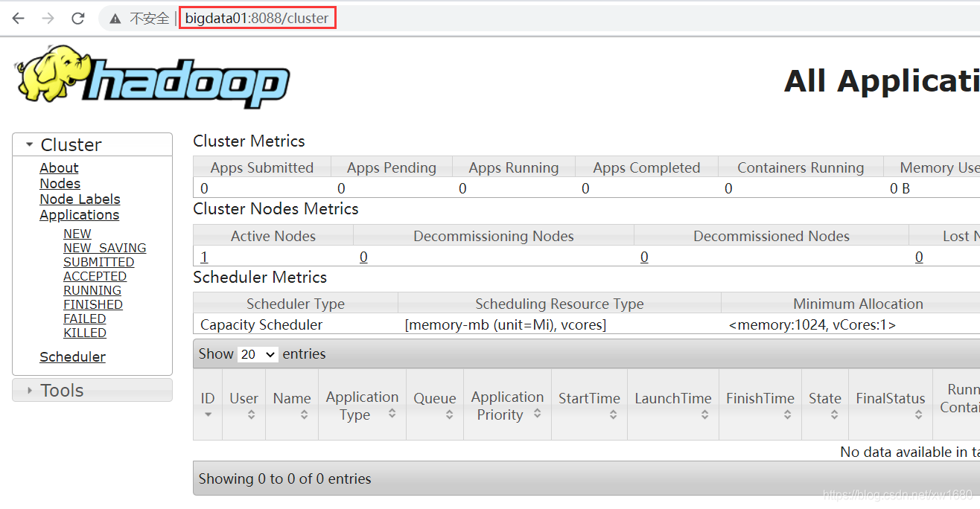Viewport: 980px width, 509px height.
Task: Click the Active Nodes count link 1
Action: 204,257
